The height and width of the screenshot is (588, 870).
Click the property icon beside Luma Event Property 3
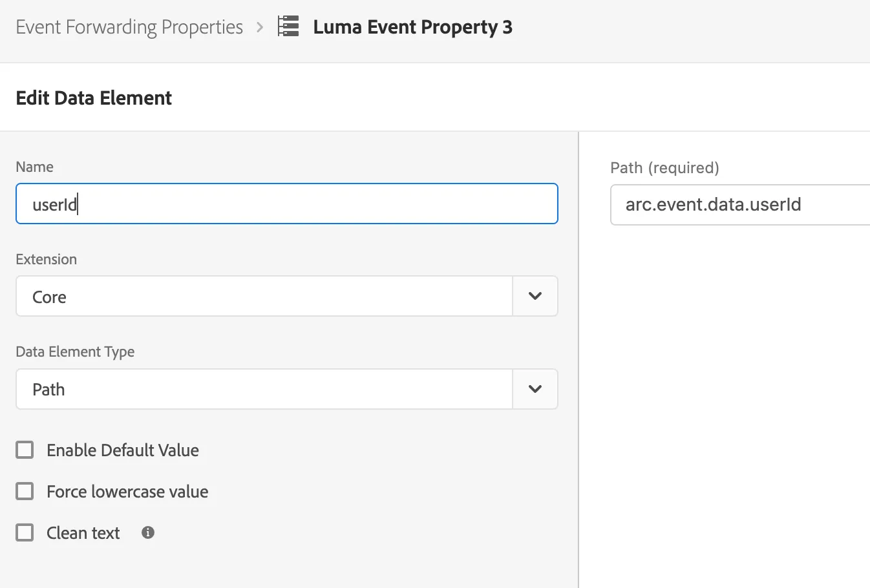click(288, 26)
